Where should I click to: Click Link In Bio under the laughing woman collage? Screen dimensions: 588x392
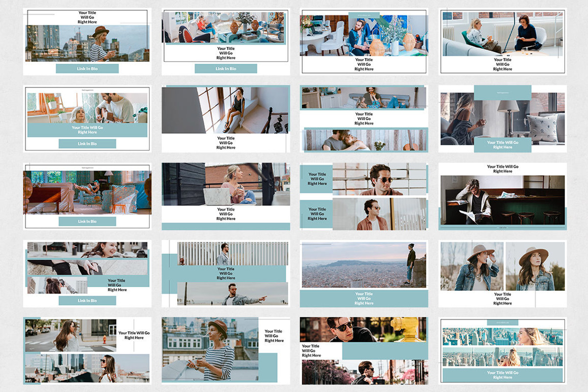pos(87,300)
